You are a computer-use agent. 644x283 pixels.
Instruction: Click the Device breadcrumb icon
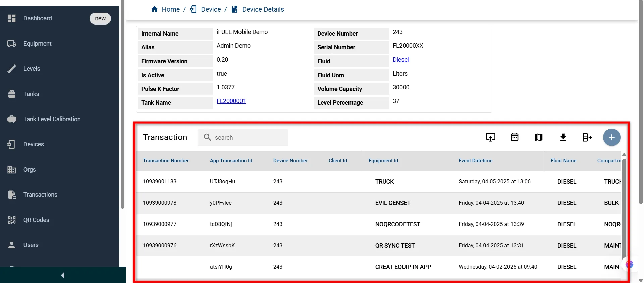[x=193, y=9]
